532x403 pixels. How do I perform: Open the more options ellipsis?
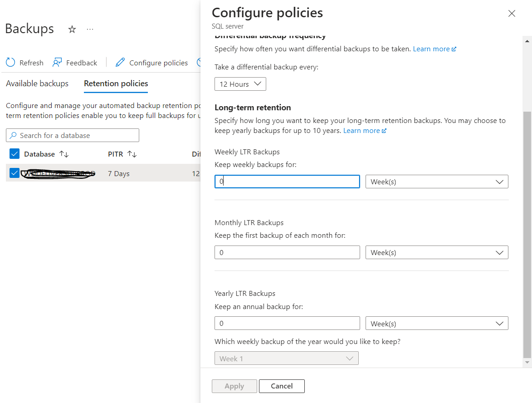coord(90,29)
